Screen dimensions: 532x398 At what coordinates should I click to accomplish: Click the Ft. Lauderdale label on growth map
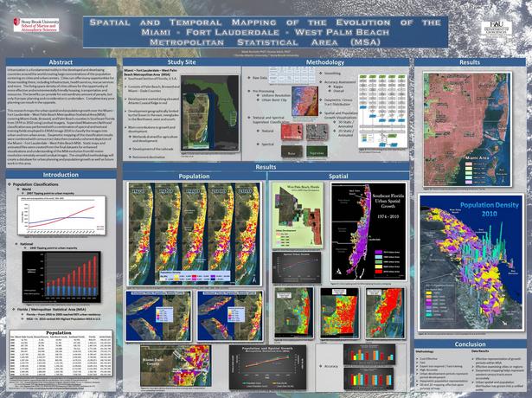coord(374,239)
